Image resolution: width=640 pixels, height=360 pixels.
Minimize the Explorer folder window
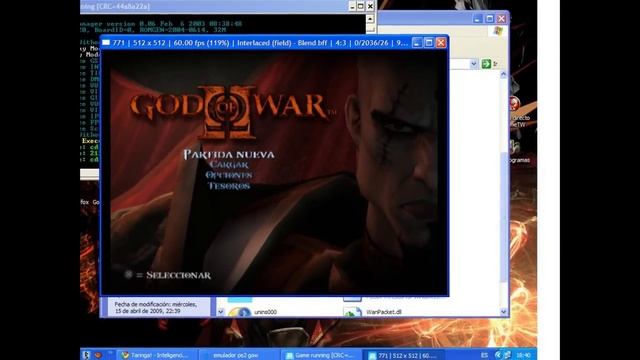[x=478, y=18]
